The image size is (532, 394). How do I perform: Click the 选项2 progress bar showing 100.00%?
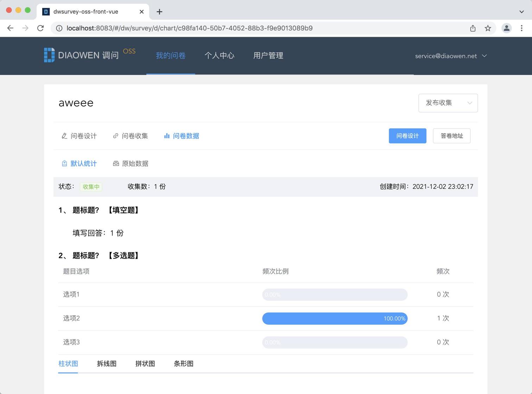335,318
